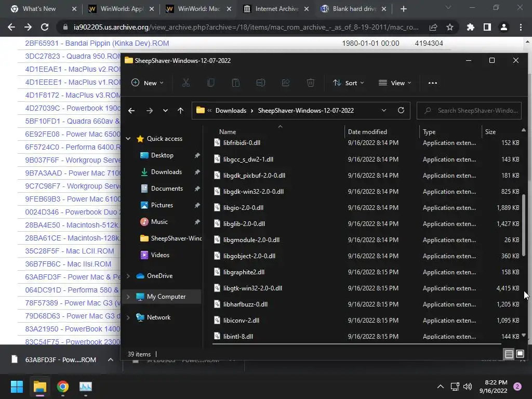Select Desktop in Quick access

(162, 155)
